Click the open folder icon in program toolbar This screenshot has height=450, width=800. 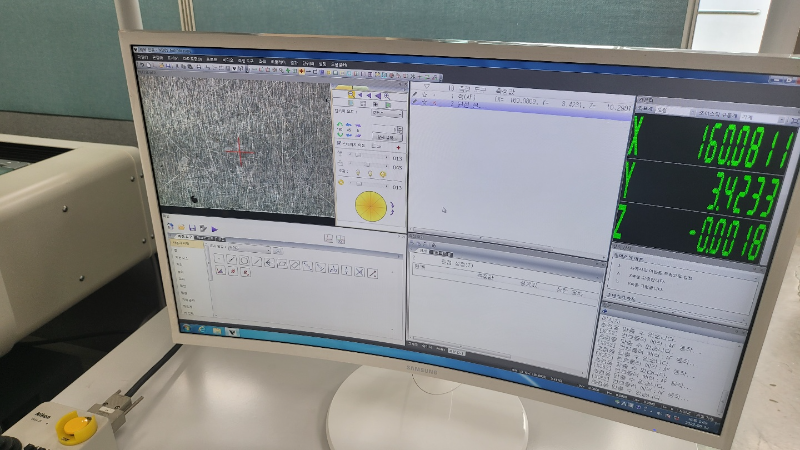(181, 227)
